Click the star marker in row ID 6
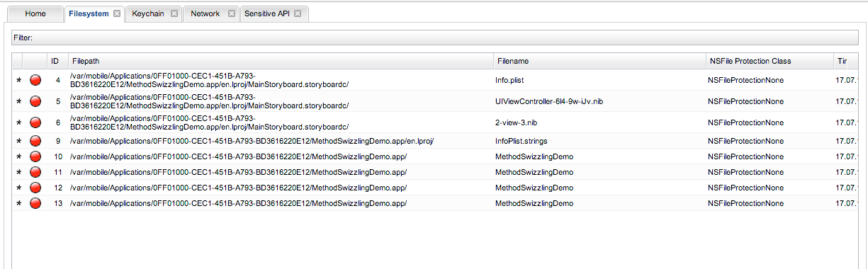This screenshot has height=269, width=868. [x=19, y=123]
